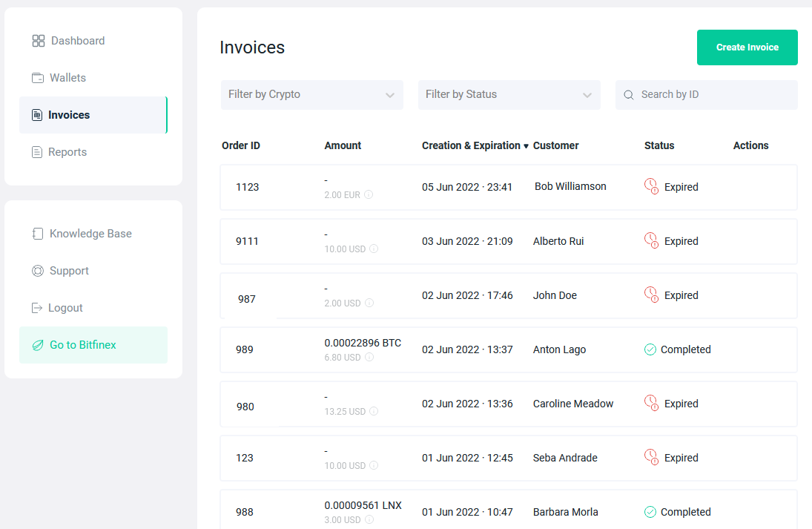Click the Status column header

click(659, 145)
